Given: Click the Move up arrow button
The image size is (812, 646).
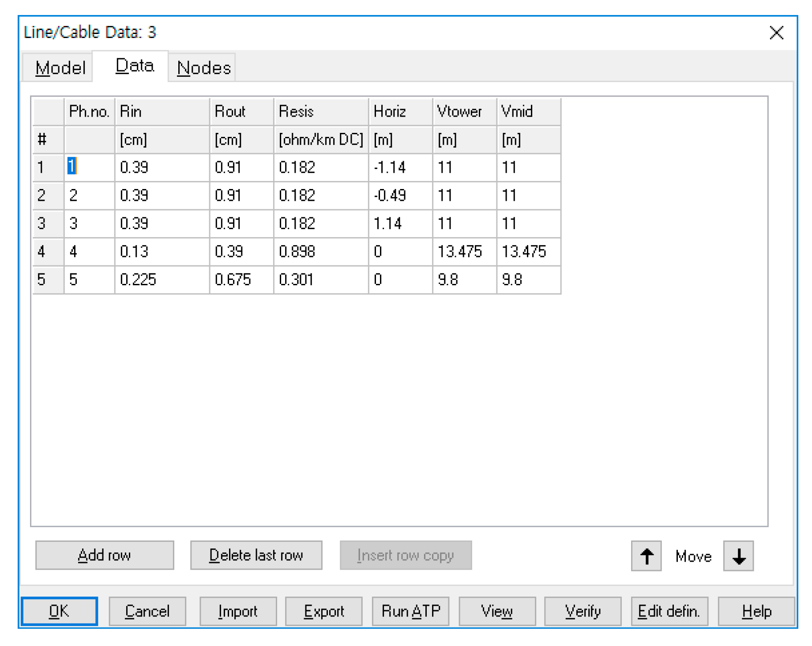Looking at the screenshot, I should (646, 555).
